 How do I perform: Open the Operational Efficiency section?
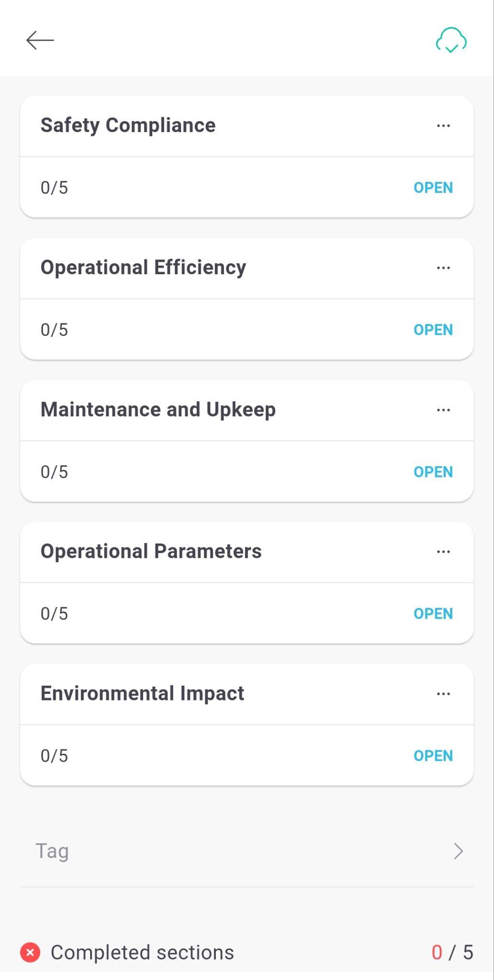pos(433,330)
